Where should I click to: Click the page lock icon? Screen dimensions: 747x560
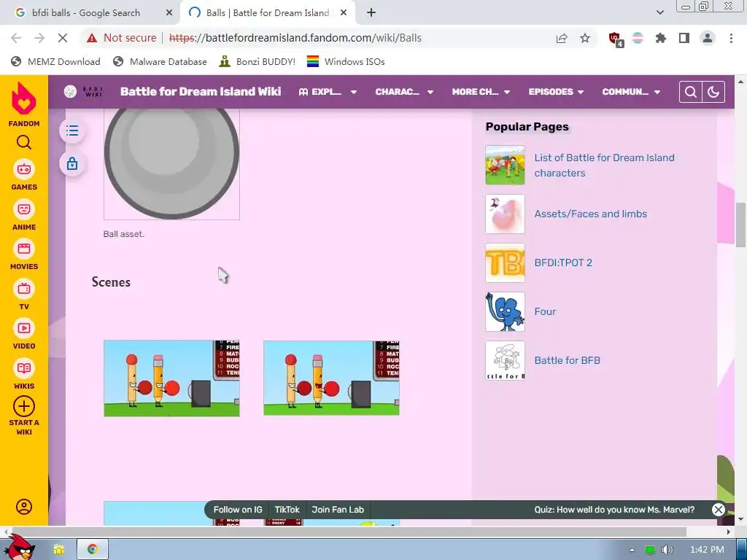[72, 164]
